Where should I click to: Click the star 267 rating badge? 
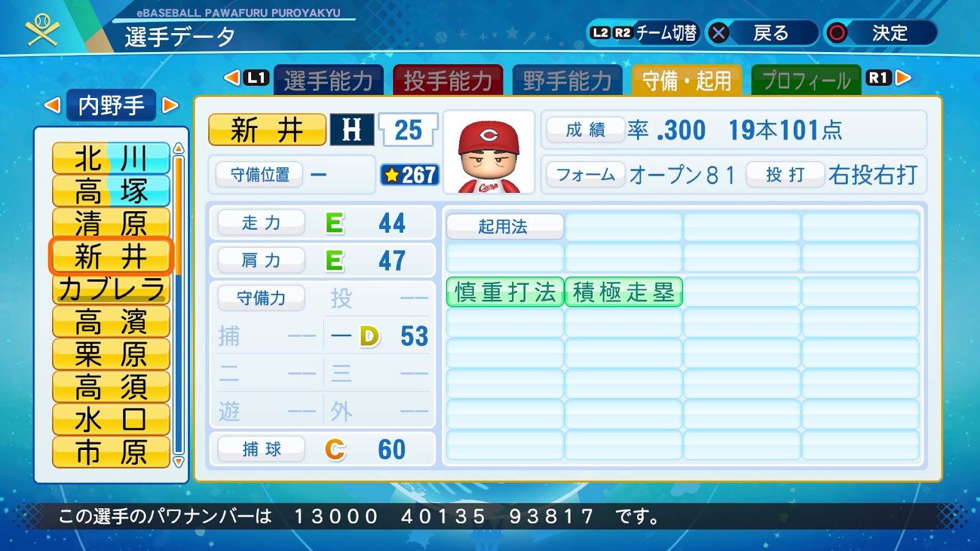[410, 175]
